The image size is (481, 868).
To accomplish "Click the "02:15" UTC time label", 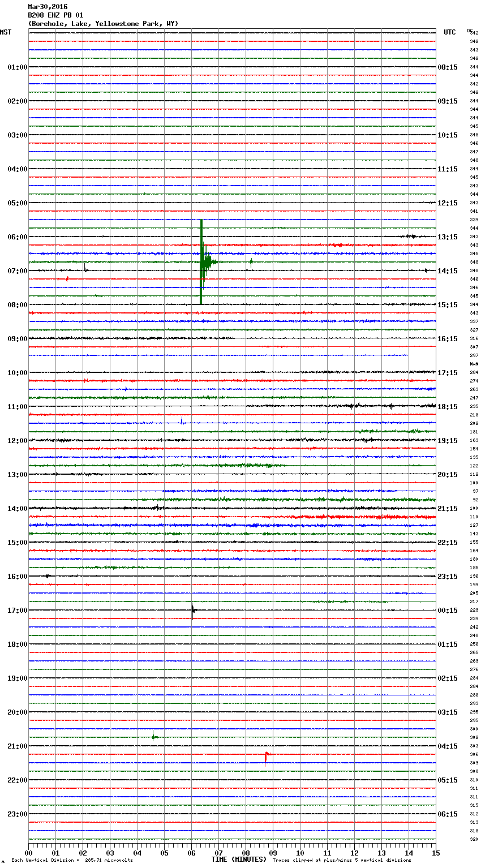I will point(448,678).
